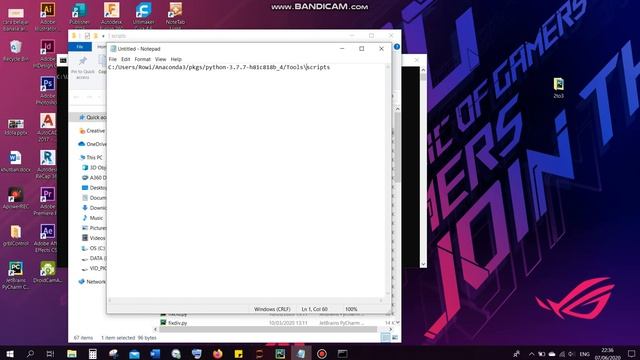
Task: Select OneDrive in Explorer sidebar
Action: [92, 144]
